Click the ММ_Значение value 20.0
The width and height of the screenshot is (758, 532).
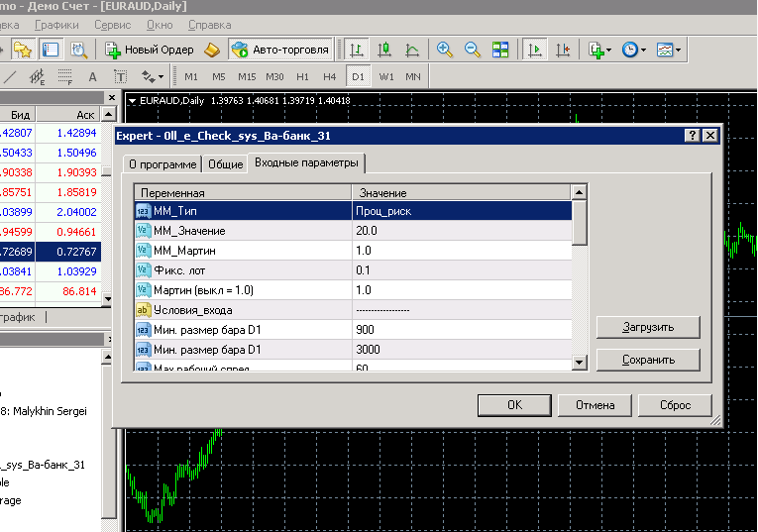coord(462,231)
